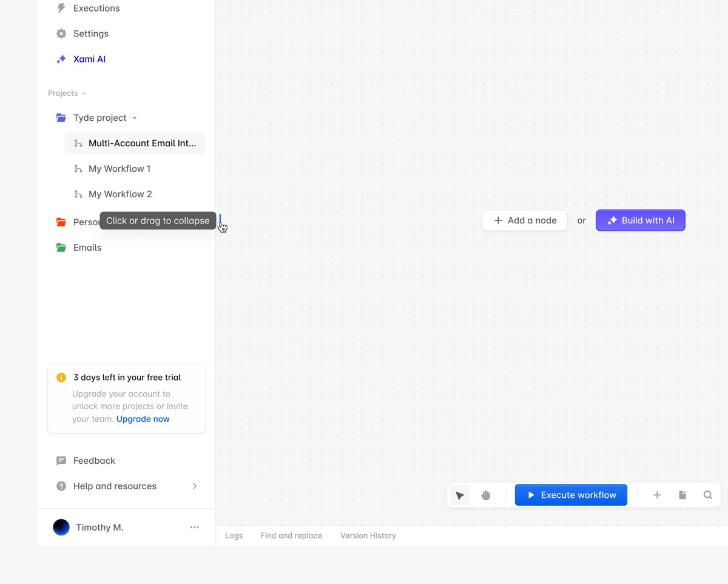Click Execute workflow button
Image resolution: width=728 pixels, height=584 pixels.
click(x=571, y=495)
